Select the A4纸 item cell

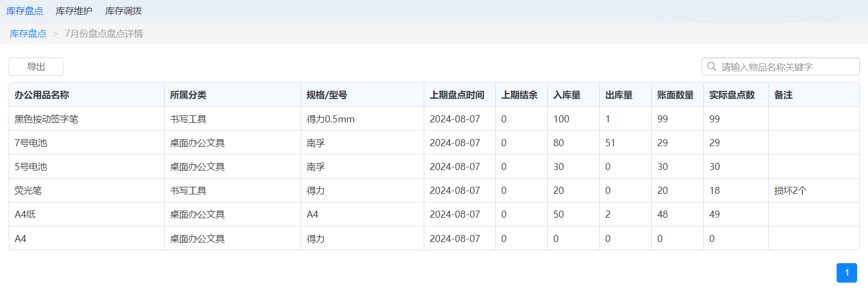[x=25, y=214]
